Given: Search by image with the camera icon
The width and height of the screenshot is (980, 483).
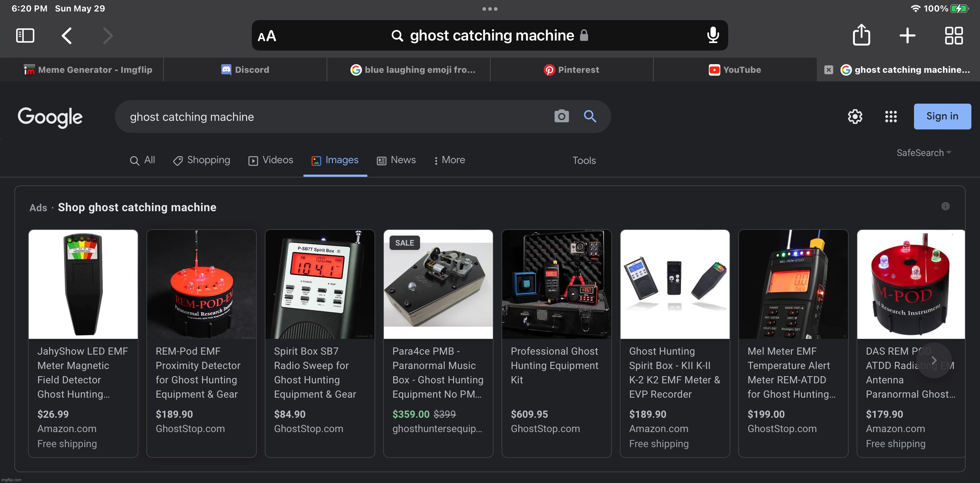Looking at the screenshot, I should click(x=561, y=117).
